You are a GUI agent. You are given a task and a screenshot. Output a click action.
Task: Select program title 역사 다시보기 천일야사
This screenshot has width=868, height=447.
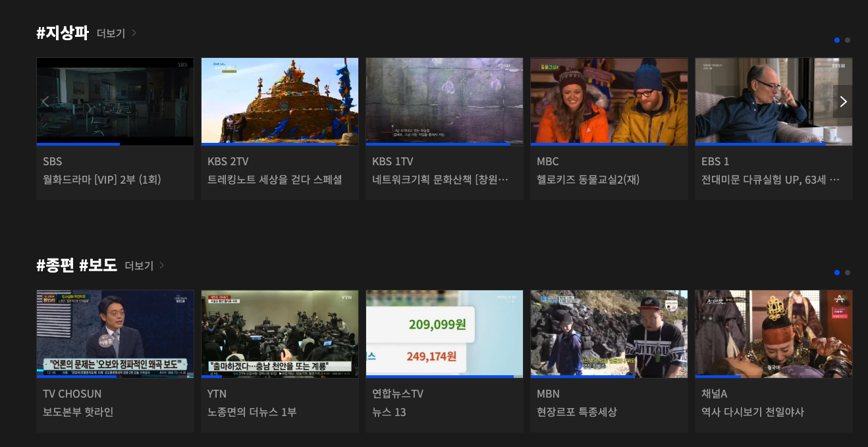[x=753, y=412]
